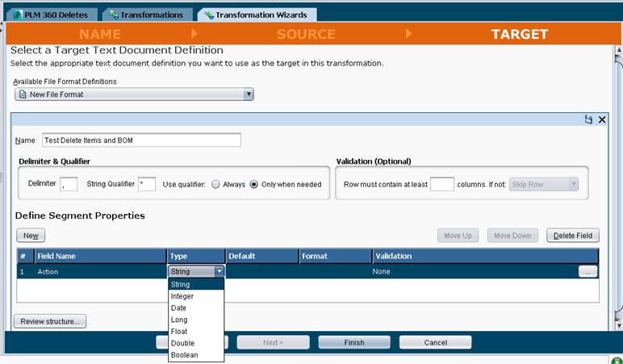Click the Review structure button
623x364 pixels.
click(50, 321)
